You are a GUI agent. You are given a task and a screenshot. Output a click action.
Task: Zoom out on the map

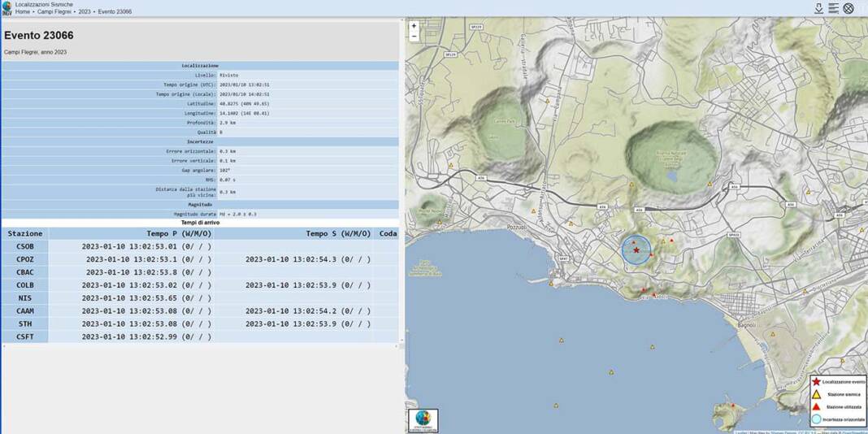click(414, 37)
